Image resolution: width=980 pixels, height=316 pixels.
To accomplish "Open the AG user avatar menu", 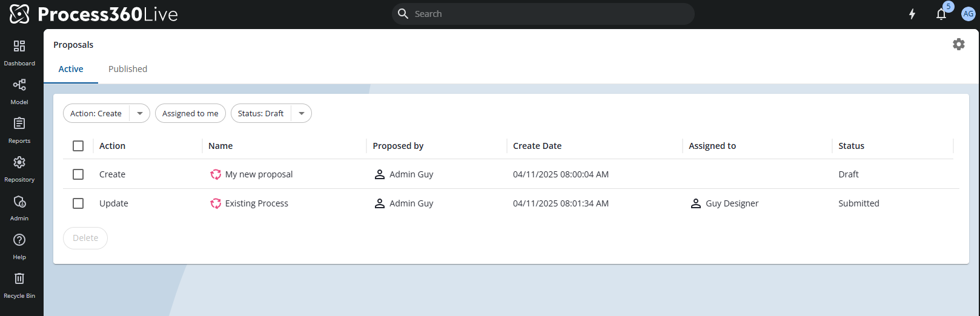I will point(968,14).
